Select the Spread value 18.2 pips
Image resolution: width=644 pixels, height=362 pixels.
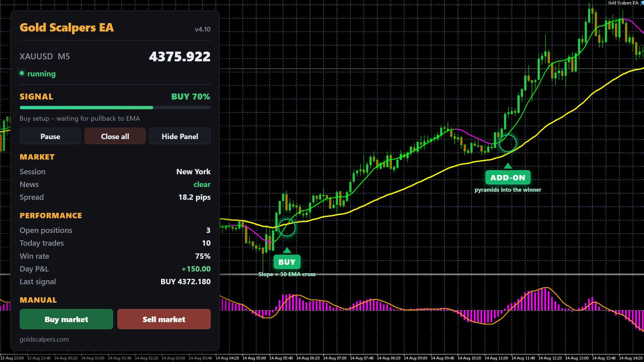tap(195, 197)
